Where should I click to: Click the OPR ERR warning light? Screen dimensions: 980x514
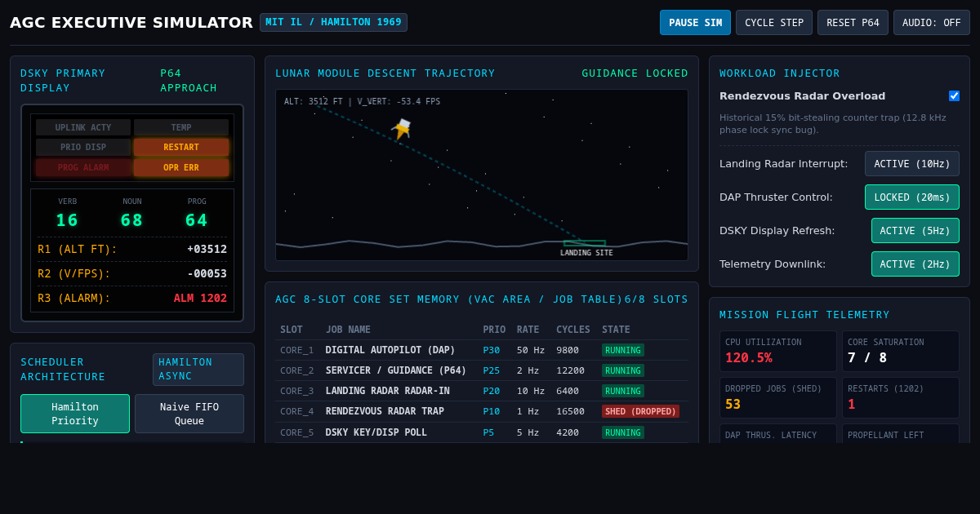tap(181, 168)
